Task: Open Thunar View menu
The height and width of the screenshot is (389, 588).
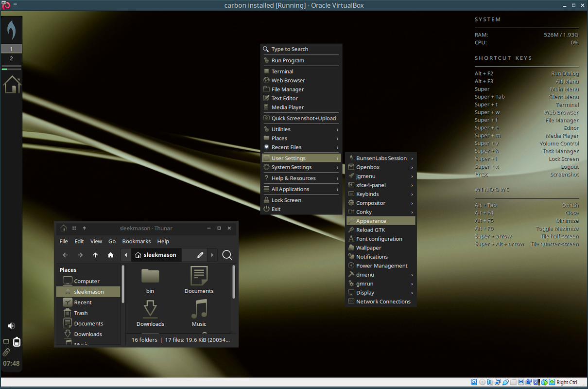Action: 96,241
